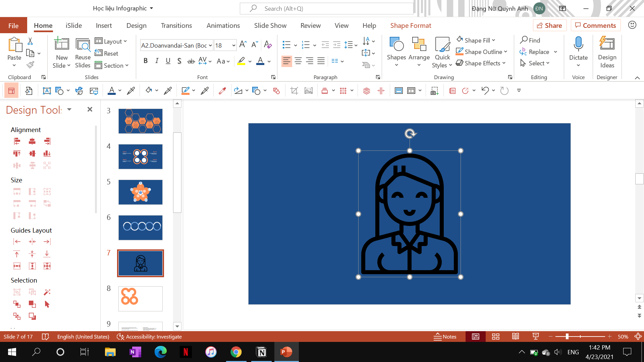Click Align Left in Design Tools Alignment
644x362 pixels.
click(17, 141)
